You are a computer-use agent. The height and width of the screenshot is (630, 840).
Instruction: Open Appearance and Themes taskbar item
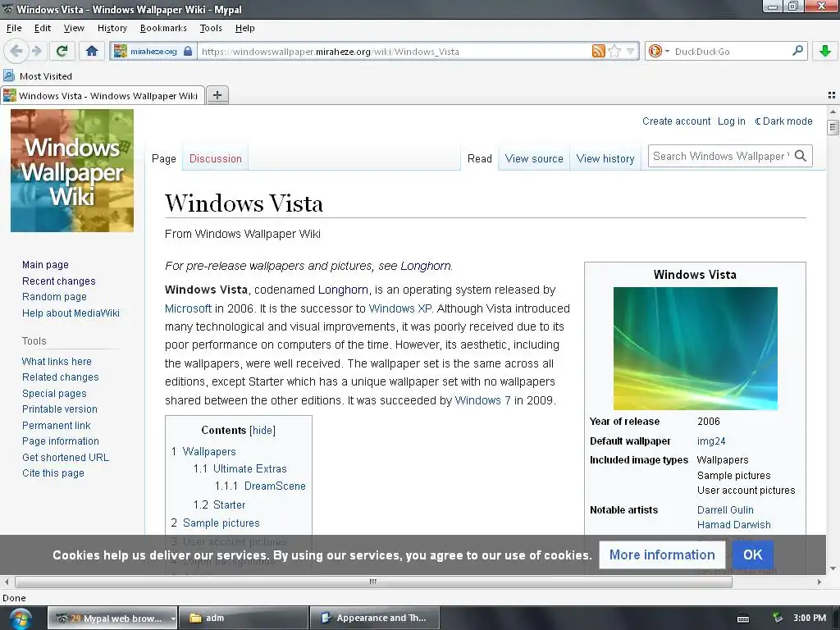pos(374,619)
